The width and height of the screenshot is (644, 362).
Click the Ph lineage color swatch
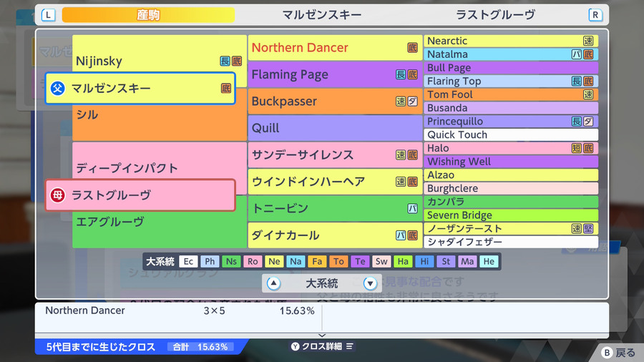point(210,261)
